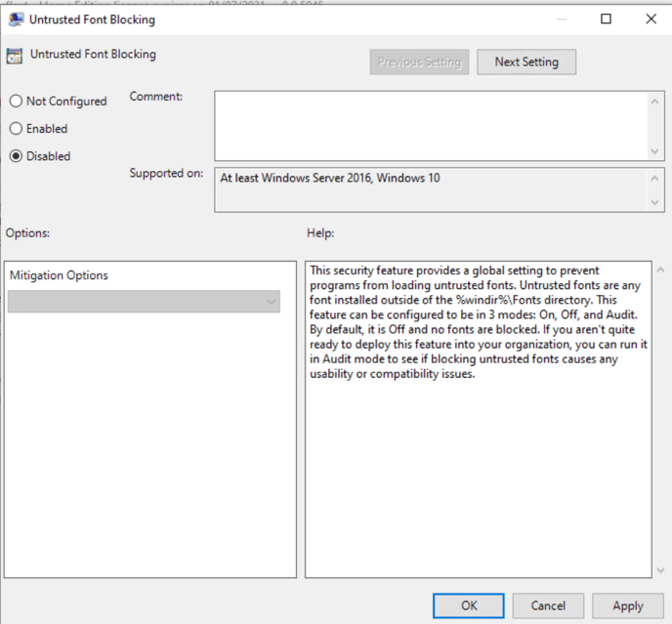Click Apply to save the policy
The height and width of the screenshot is (624, 672).
pos(627,605)
